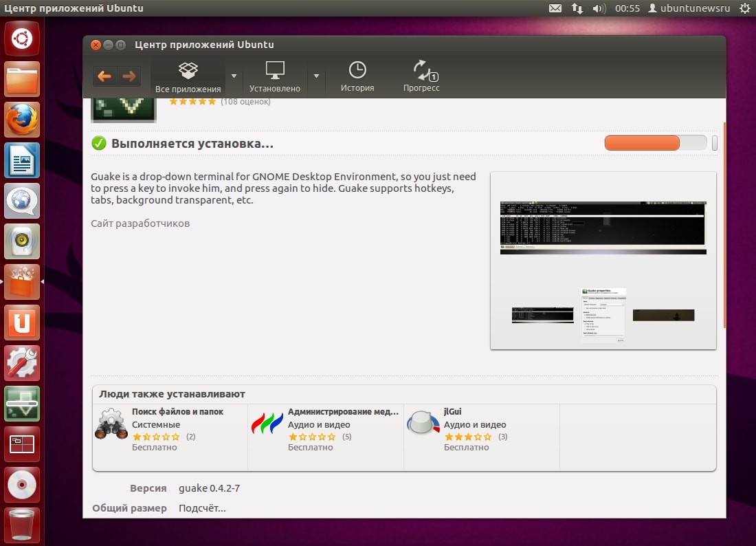
Task: Click the 108 ratings count
Action: pyautogui.click(x=245, y=101)
